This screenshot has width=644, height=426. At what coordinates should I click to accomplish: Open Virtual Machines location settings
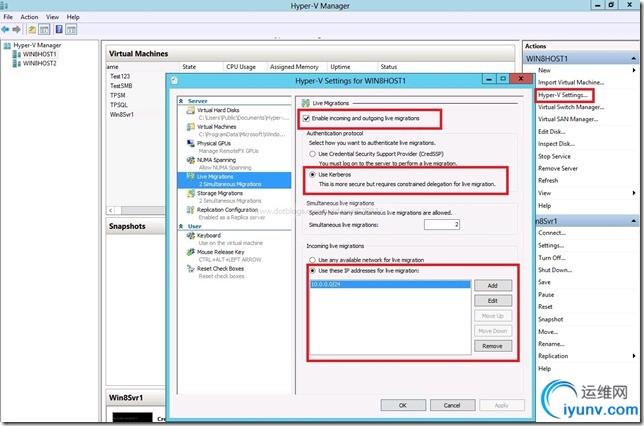[216, 127]
